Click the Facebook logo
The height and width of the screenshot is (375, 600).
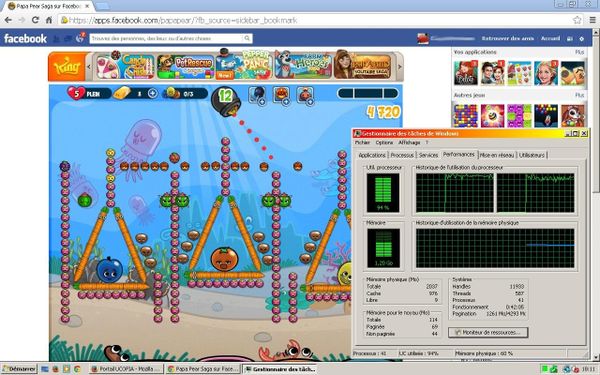tap(25, 39)
